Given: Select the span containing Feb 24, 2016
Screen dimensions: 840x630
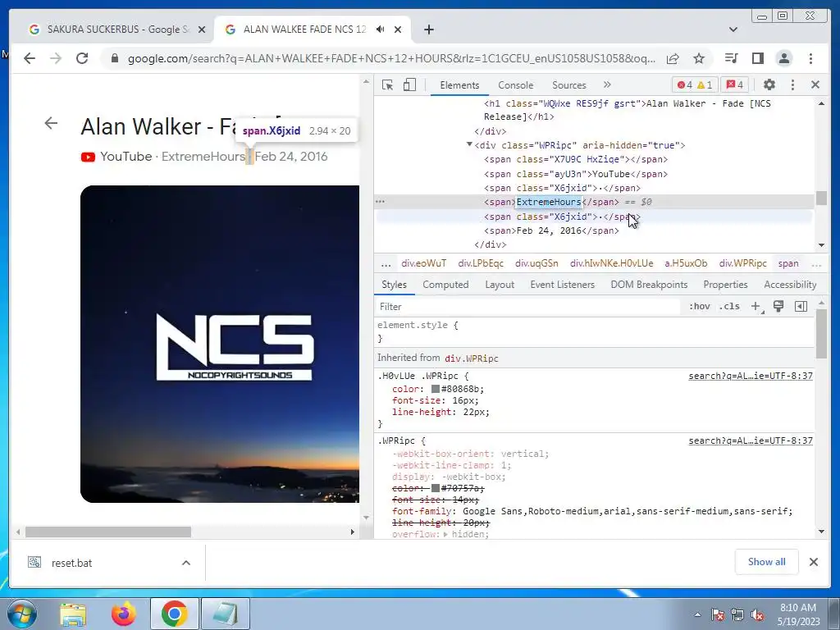Looking at the screenshot, I should [551, 231].
